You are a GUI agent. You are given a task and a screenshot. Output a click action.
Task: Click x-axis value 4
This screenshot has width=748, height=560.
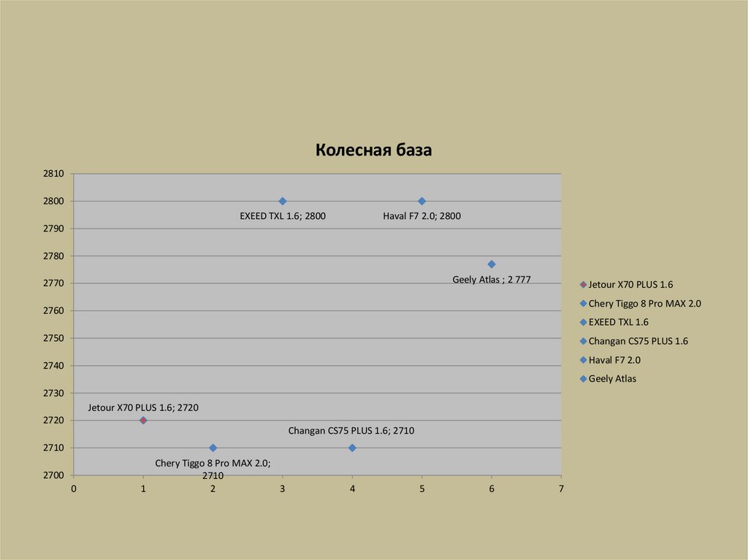pos(352,489)
